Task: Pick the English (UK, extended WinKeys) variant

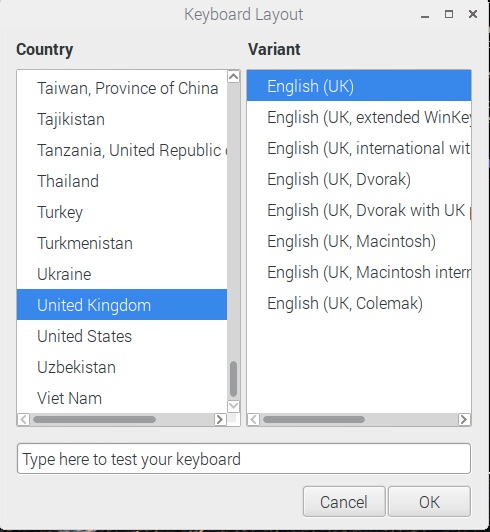Action: [359, 117]
